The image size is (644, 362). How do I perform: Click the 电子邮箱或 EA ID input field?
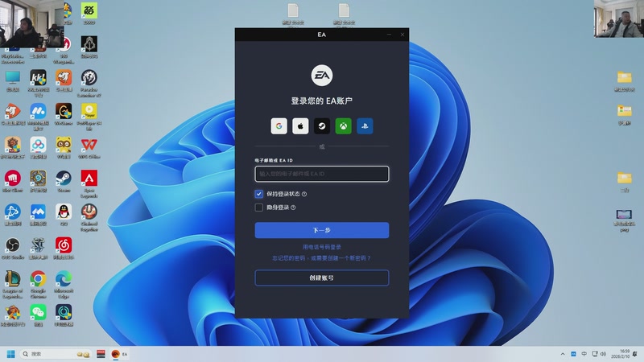click(321, 174)
